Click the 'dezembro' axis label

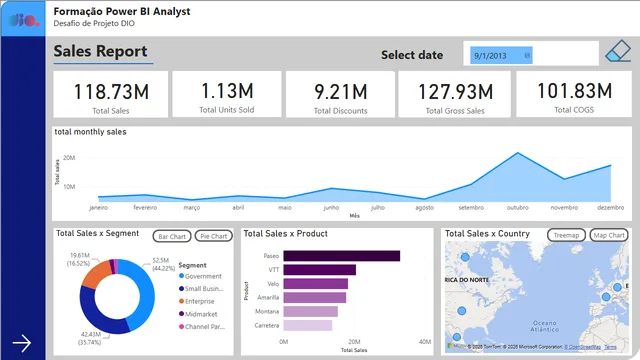[611, 207]
